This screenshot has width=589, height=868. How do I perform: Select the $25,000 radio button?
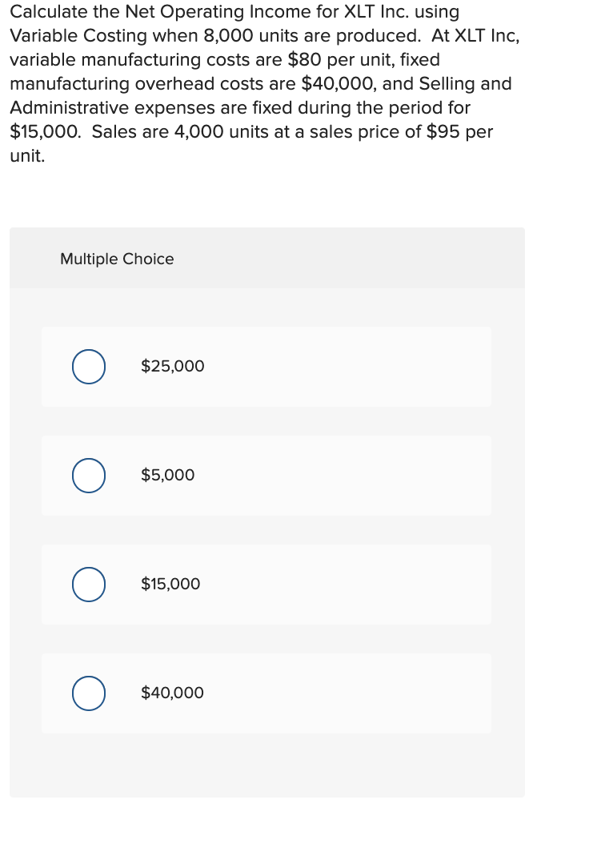(88, 366)
